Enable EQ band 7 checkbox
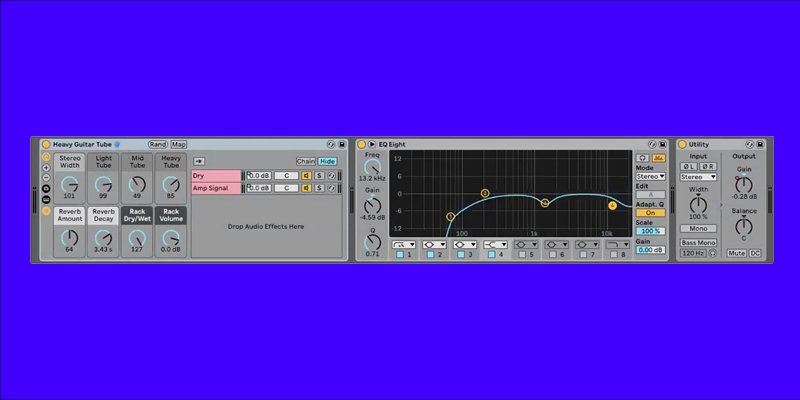The height and width of the screenshot is (400, 800). 584,254
